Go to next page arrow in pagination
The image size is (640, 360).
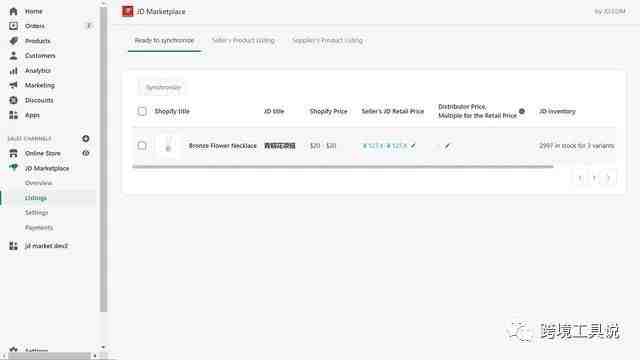[608, 178]
